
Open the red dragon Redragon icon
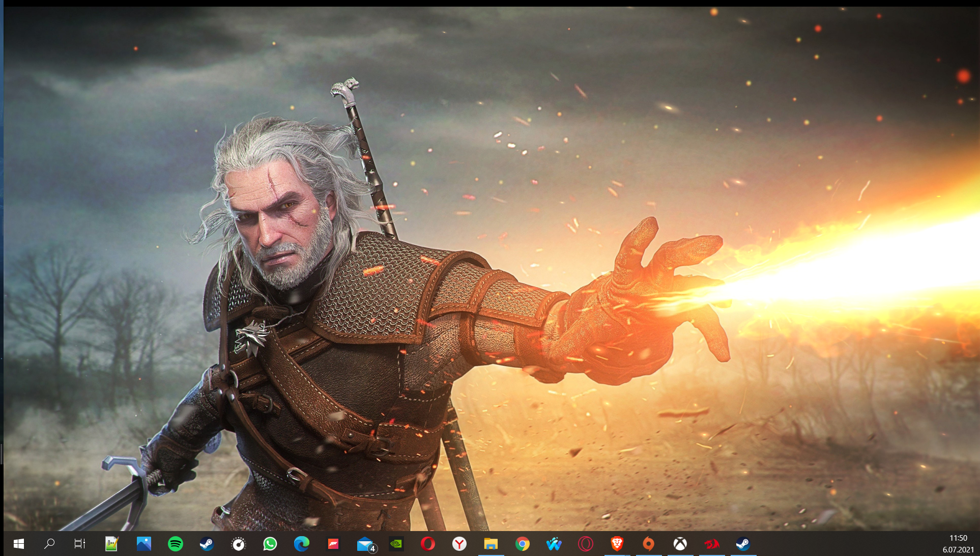pyautogui.click(x=712, y=544)
